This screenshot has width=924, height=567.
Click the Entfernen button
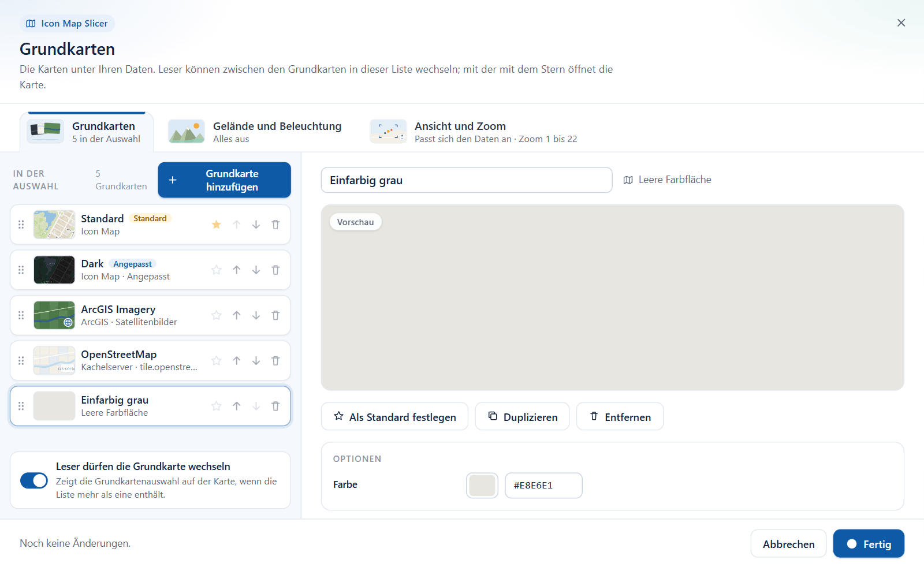coord(620,416)
